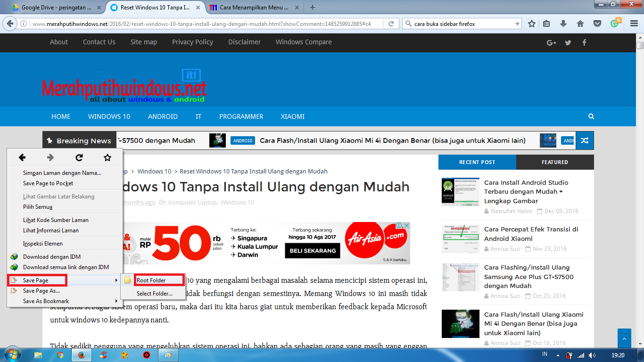The width and height of the screenshot is (644, 362).
Task: Go to the XIAOMI nav menu
Action: (293, 116)
